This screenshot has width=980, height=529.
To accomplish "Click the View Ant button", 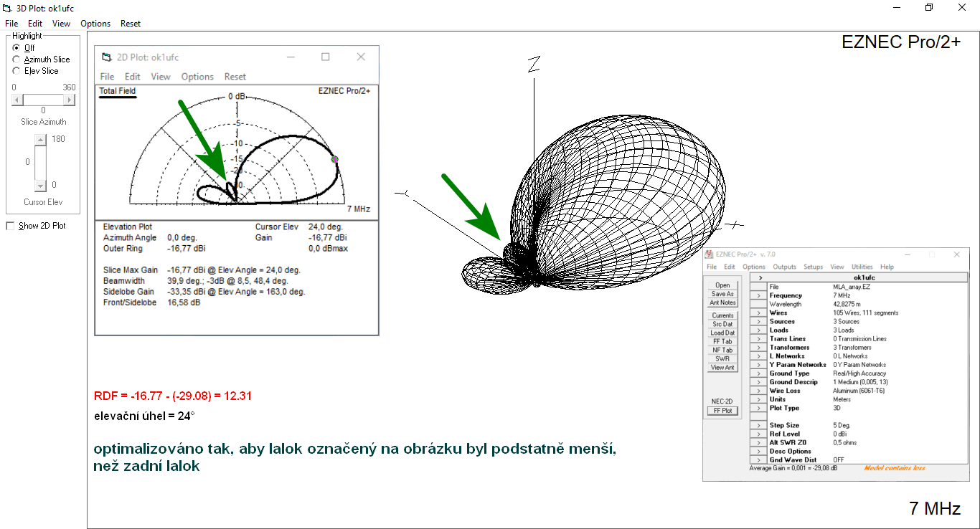I will pos(722,368).
